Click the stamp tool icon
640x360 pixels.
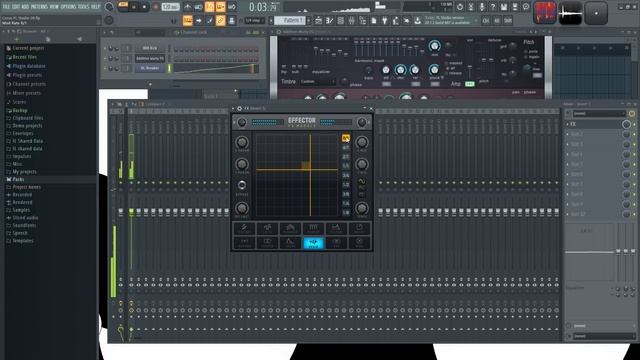[x=231, y=20]
